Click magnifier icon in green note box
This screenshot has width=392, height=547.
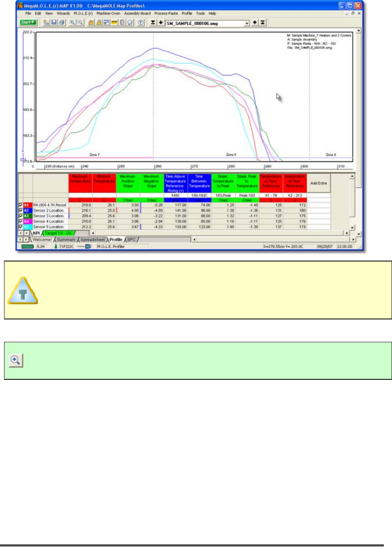pos(16,360)
